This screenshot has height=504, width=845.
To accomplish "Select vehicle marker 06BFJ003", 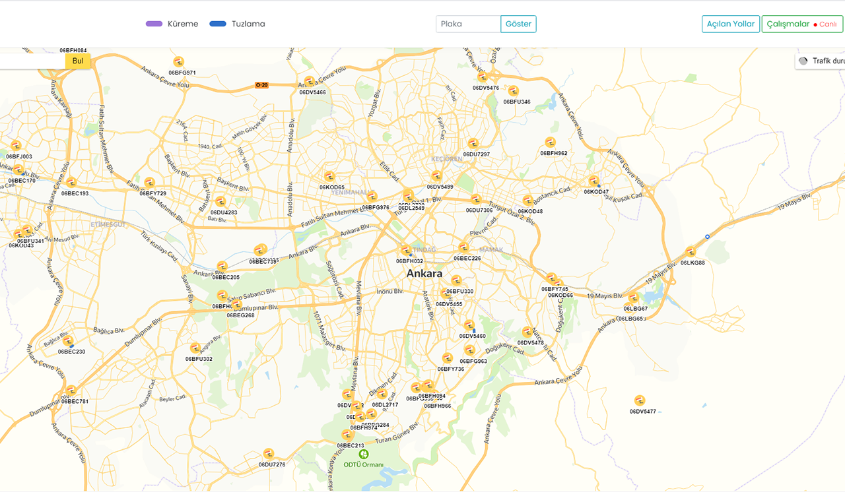I will tap(16, 146).
